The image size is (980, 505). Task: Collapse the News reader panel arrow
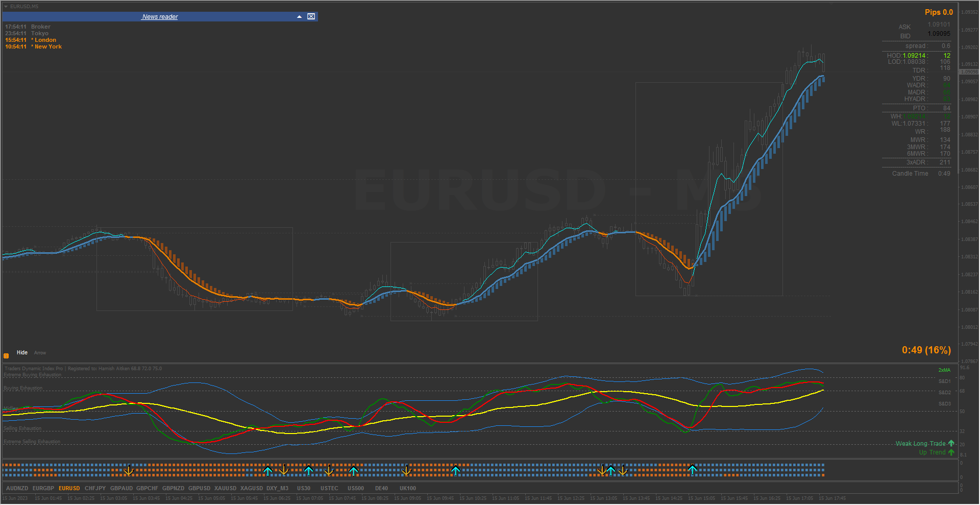coord(299,17)
